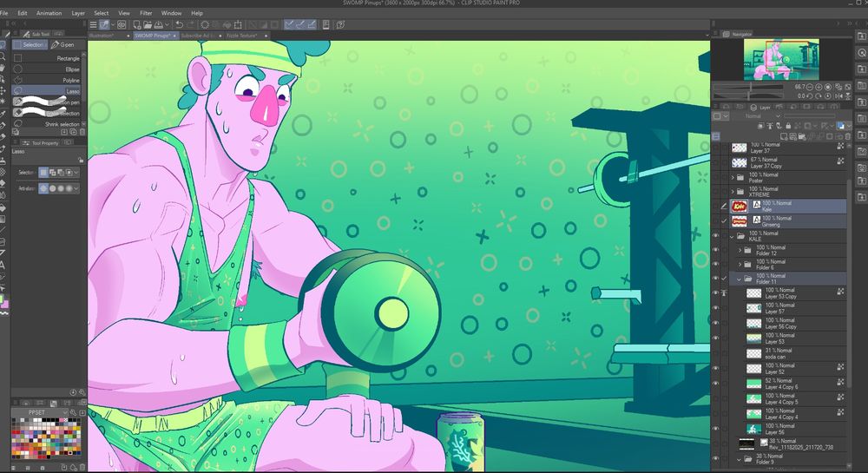The width and height of the screenshot is (868, 473).
Task: Click the Scale/Rotate transform icon
Action: point(238,24)
